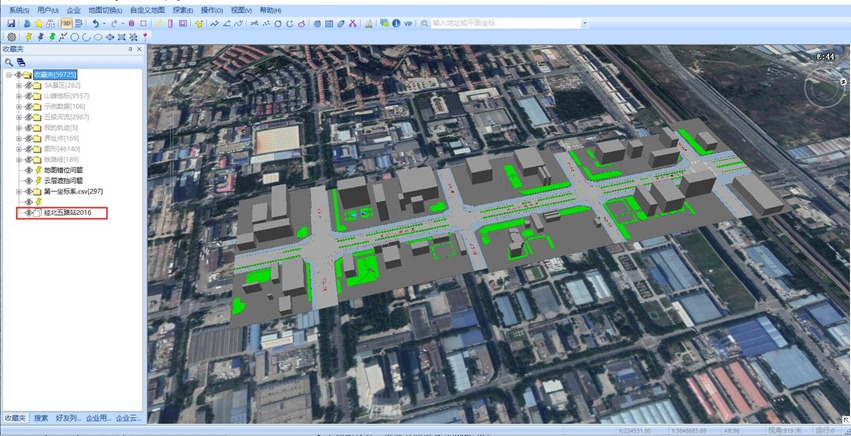
Task: Click the search magnifier icon in favorites panel
Action: click(x=9, y=62)
